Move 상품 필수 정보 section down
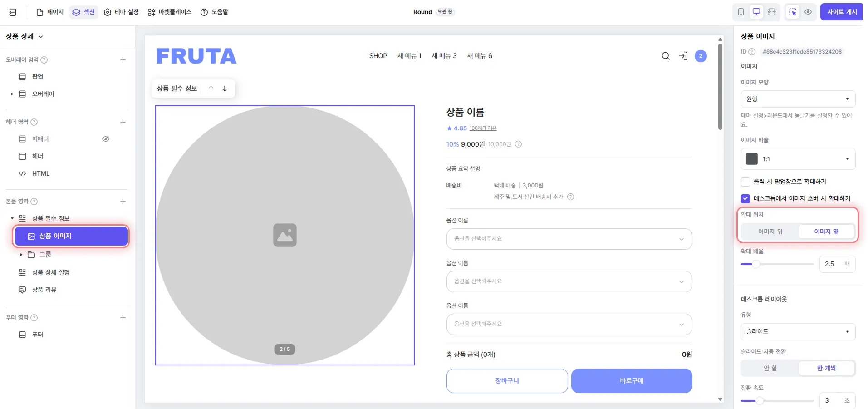The height and width of the screenshot is (409, 868). coord(225,89)
